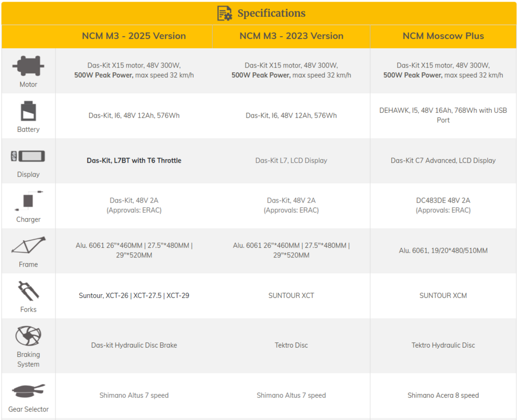Click the 2023 Version motor specification cell
Image resolution: width=518 pixels, height=420 pixels.
pos(291,70)
